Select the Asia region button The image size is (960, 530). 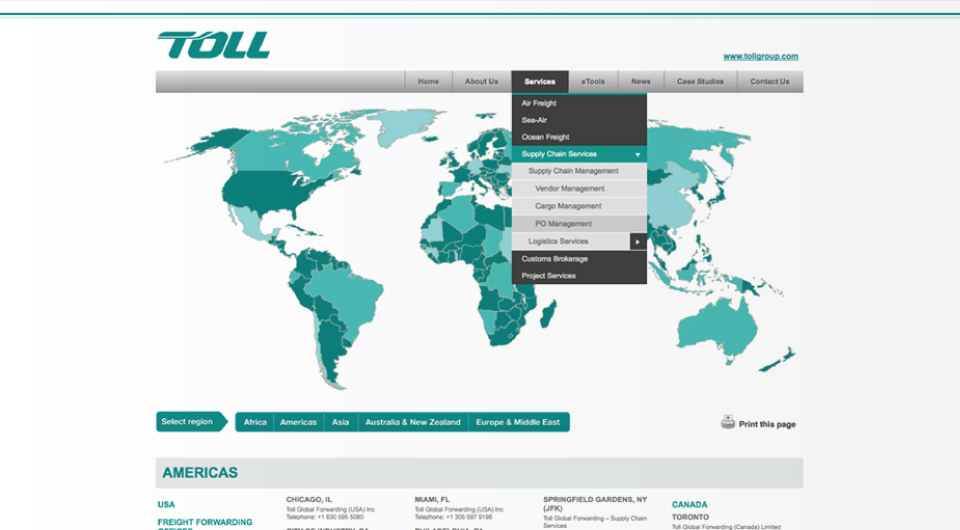(340, 422)
